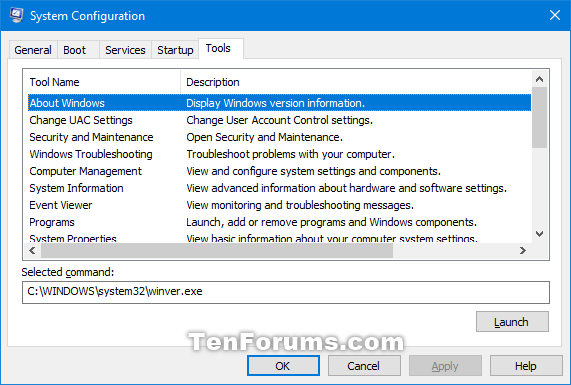
Task: Click the vertical scrollbar down arrow
Action: [x=540, y=234]
